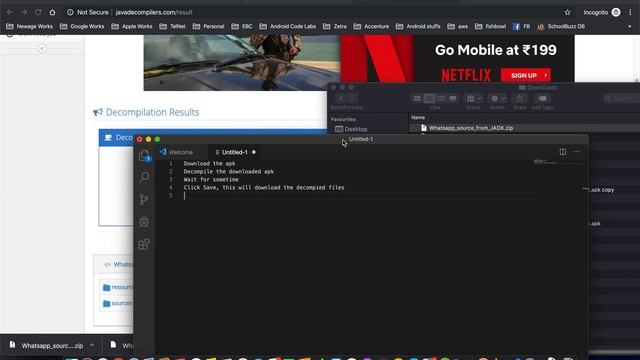Open FB bookmark
The image size is (640, 360).
click(x=521, y=26)
